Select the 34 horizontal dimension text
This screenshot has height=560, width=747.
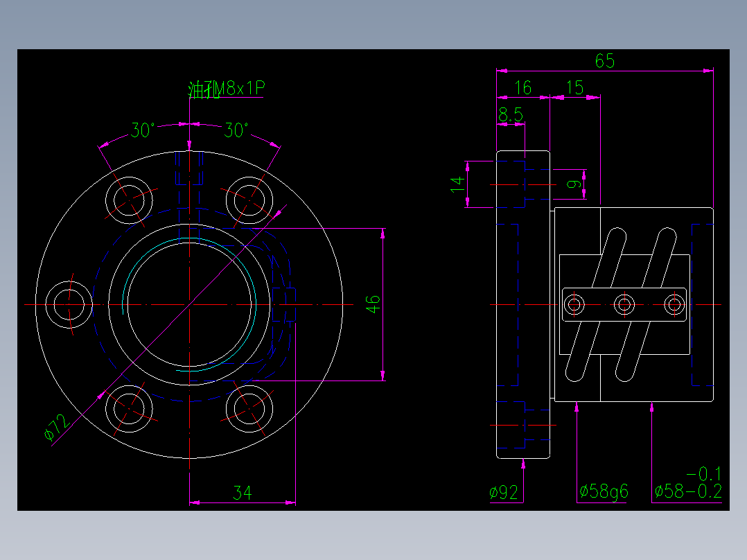point(242,492)
